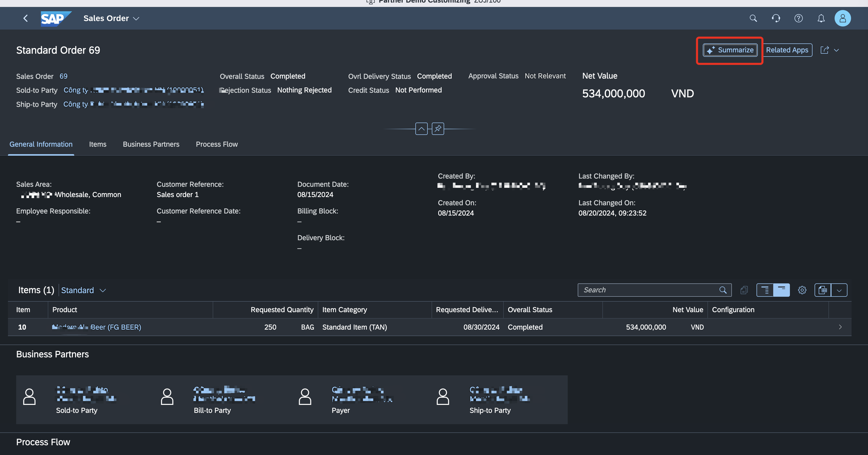Click export to spreadsheet icon
The height and width of the screenshot is (455, 868).
(x=823, y=290)
